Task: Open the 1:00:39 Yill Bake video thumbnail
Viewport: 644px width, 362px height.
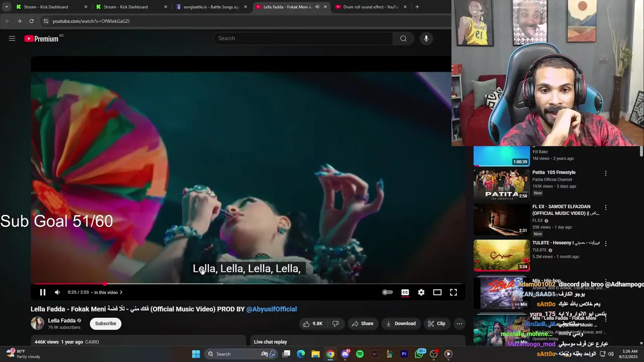Action: pos(501,156)
